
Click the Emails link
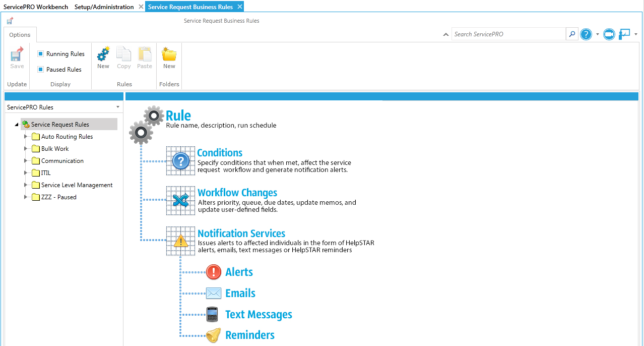point(240,293)
